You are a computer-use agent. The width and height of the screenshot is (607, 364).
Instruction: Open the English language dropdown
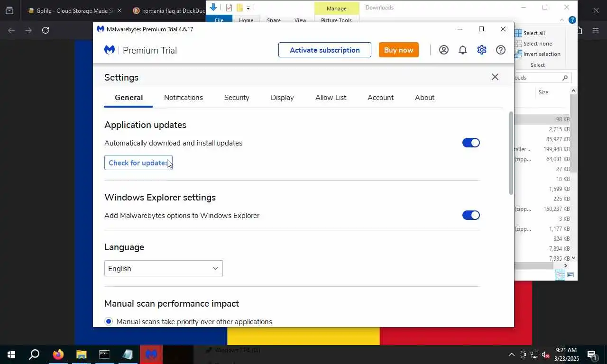click(164, 268)
